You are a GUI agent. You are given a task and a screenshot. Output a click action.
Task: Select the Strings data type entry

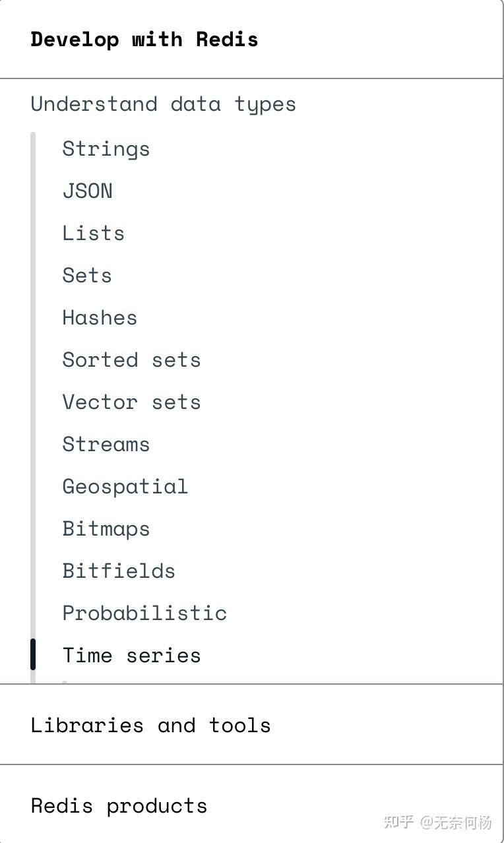[106, 148]
